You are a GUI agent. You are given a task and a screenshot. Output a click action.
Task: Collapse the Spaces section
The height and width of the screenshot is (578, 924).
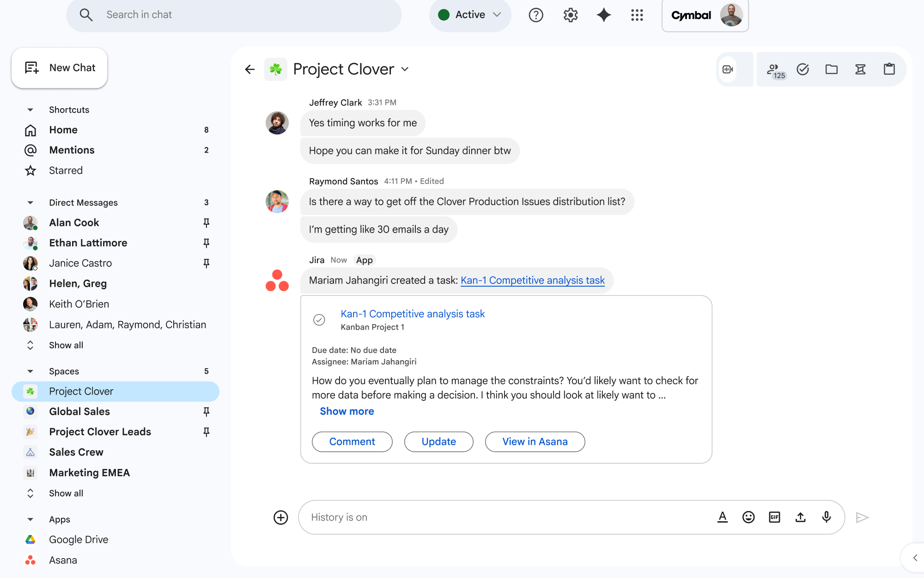30,371
